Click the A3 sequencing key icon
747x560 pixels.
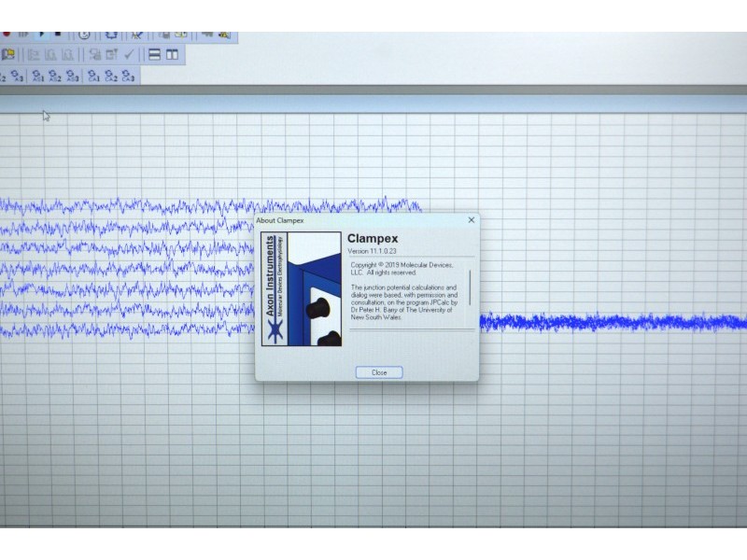tap(17, 77)
